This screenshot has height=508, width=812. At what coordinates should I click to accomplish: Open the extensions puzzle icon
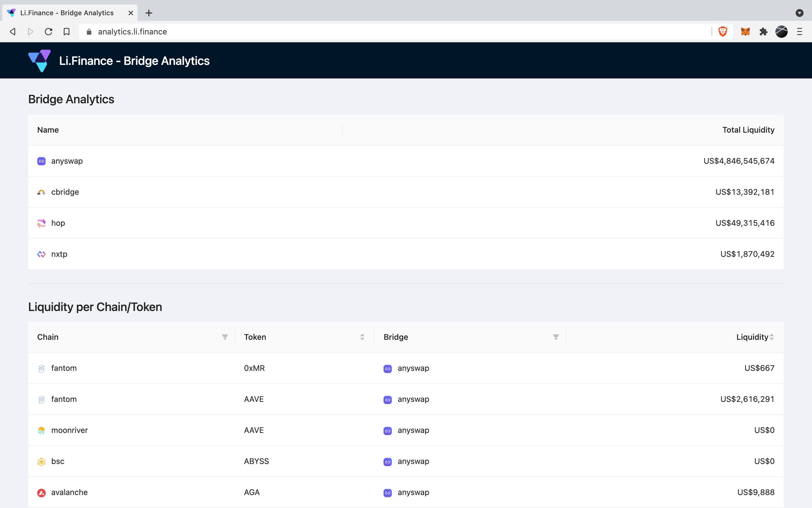tap(763, 32)
